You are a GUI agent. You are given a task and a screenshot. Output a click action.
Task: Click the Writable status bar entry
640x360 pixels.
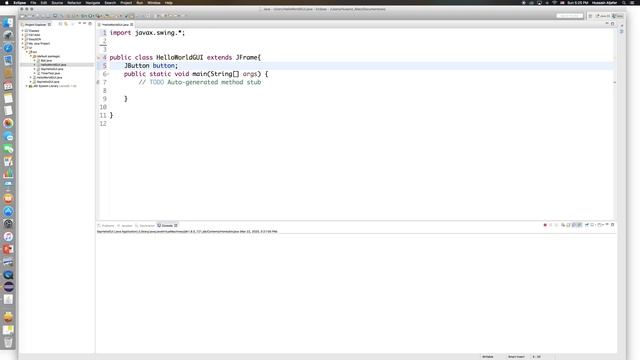pyautogui.click(x=488, y=357)
